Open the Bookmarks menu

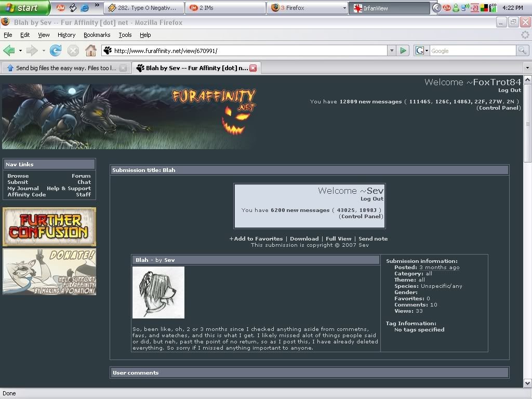coord(97,35)
